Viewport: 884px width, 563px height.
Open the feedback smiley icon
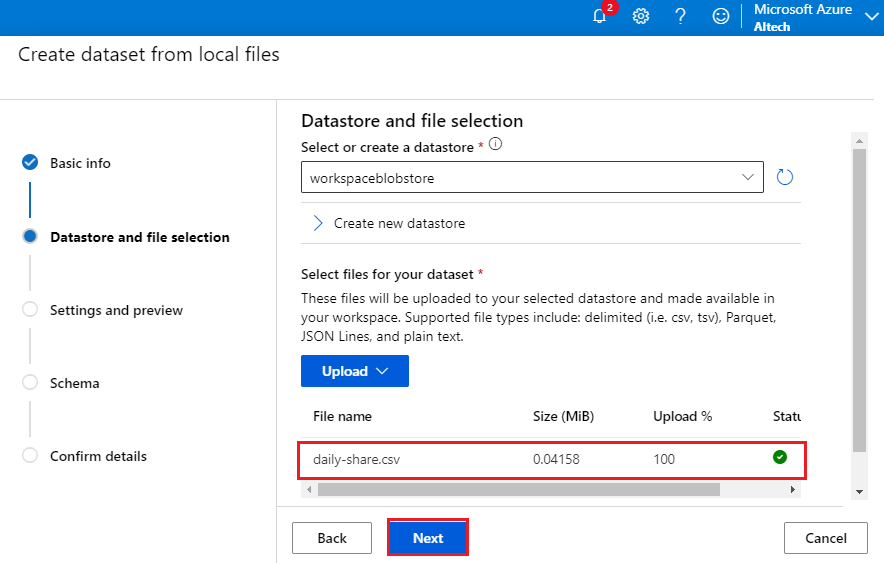[x=721, y=16]
